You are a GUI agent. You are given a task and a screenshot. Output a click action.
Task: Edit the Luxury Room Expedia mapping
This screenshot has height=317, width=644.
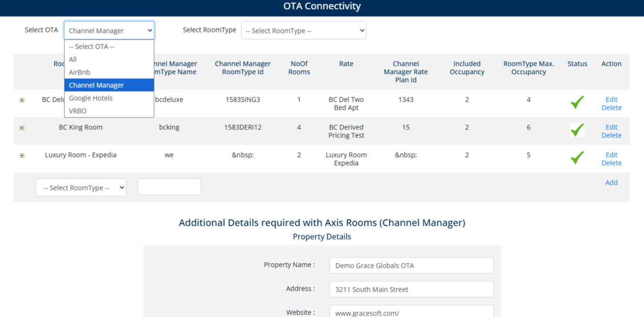pyautogui.click(x=611, y=155)
